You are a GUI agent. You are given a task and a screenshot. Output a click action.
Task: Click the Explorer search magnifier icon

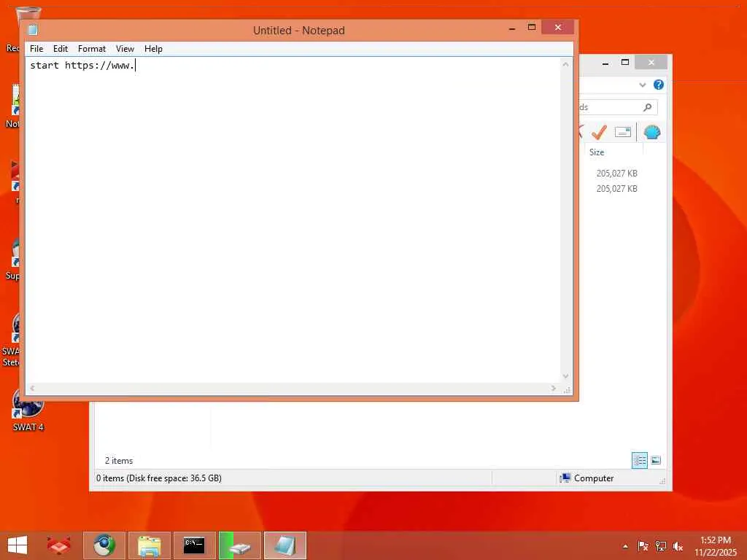tap(648, 107)
